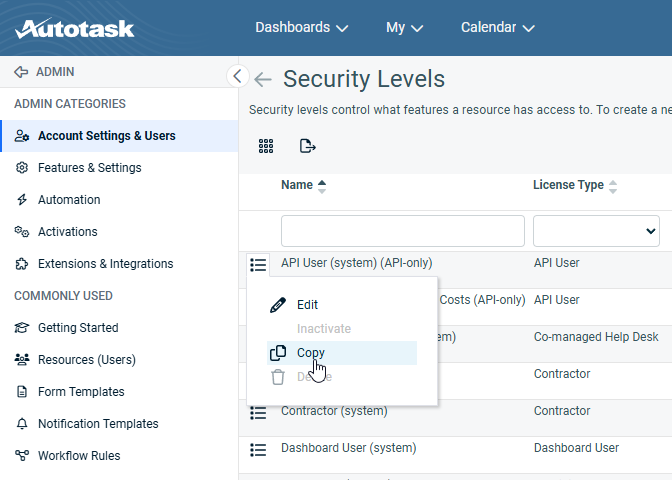Click the Co-managed Help Desk license cell
This screenshot has height=480, width=672.
(596, 337)
